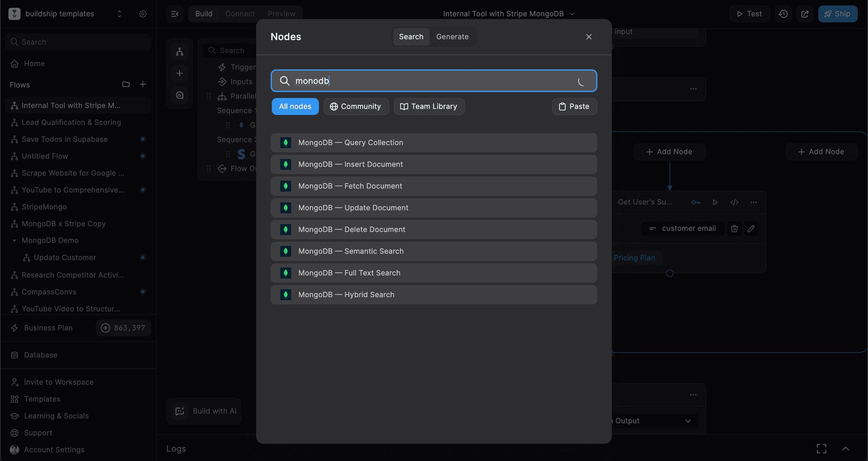Screen dimensions: 868x461
Task: Switch to the Search tab in Nodes
Action: pyautogui.click(x=411, y=37)
